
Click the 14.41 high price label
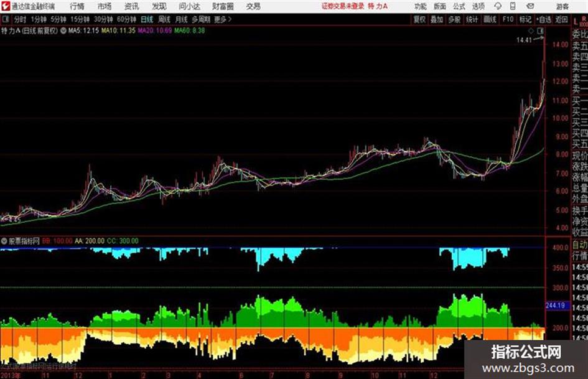coord(525,40)
